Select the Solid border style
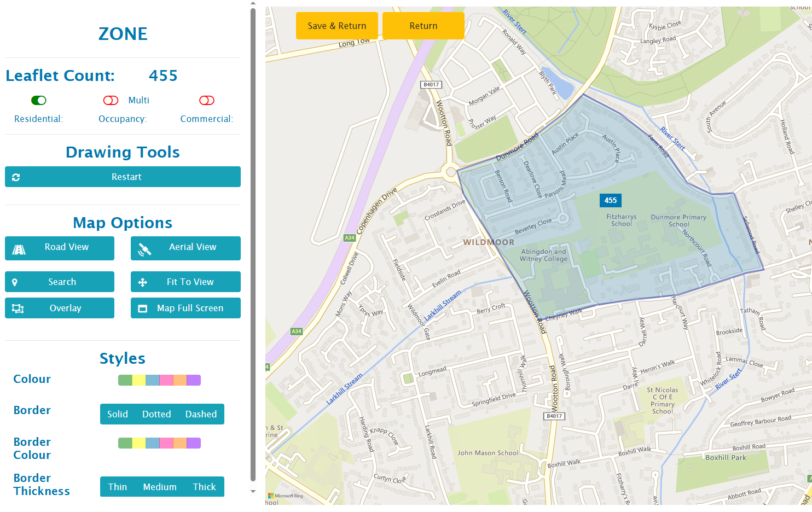 pyautogui.click(x=118, y=414)
